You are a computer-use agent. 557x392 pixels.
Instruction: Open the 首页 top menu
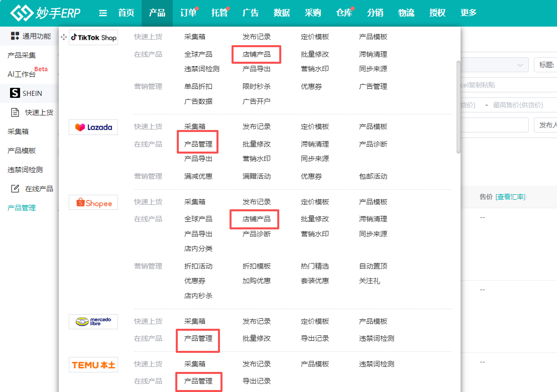coord(126,13)
